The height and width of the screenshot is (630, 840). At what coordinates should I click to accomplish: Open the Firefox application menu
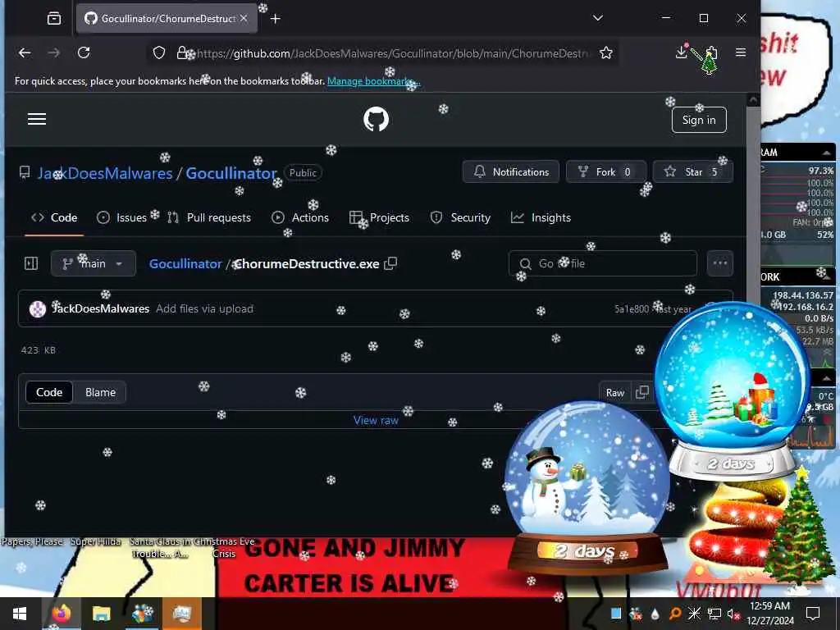click(741, 52)
